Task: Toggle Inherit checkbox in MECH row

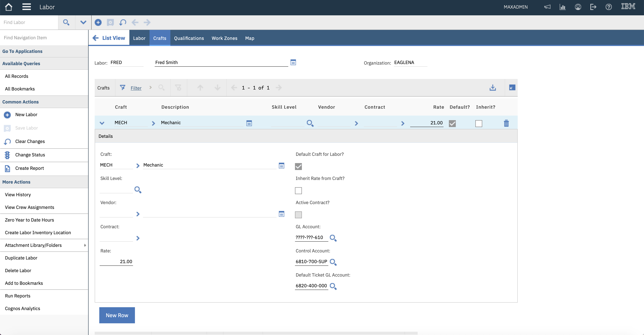Action: click(x=479, y=123)
